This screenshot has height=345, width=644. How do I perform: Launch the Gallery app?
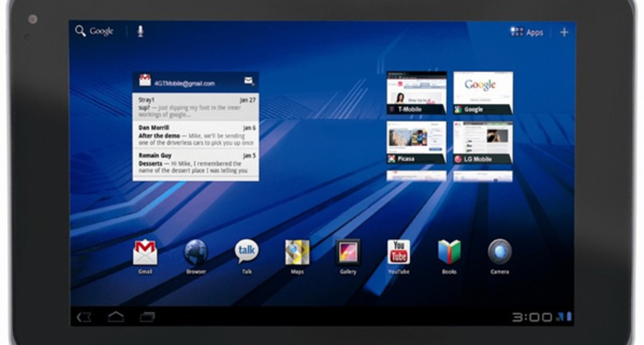(348, 253)
